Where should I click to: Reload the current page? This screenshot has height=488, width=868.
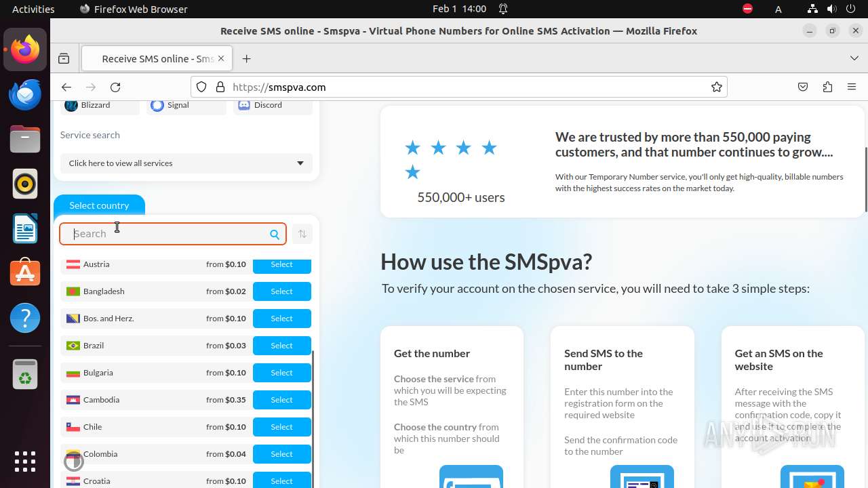click(115, 87)
